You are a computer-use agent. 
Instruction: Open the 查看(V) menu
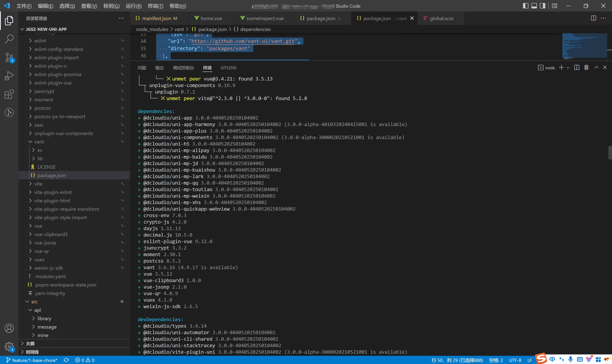[89, 6]
